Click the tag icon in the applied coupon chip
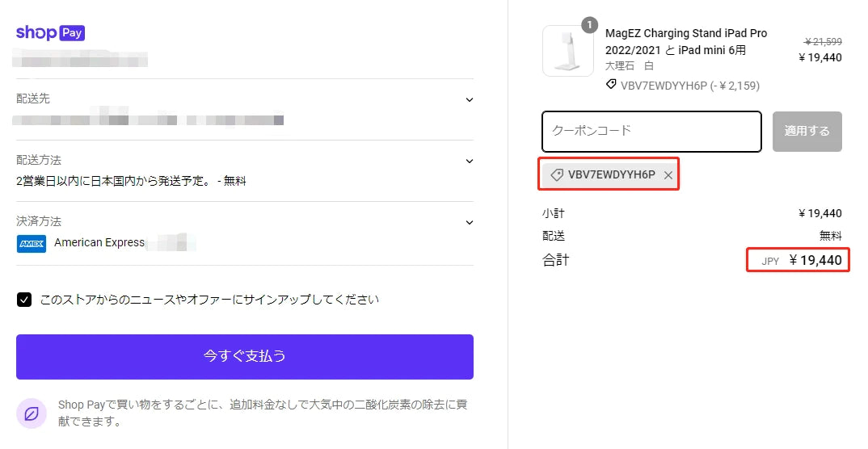The width and height of the screenshot is (868, 449). click(x=556, y=174)
